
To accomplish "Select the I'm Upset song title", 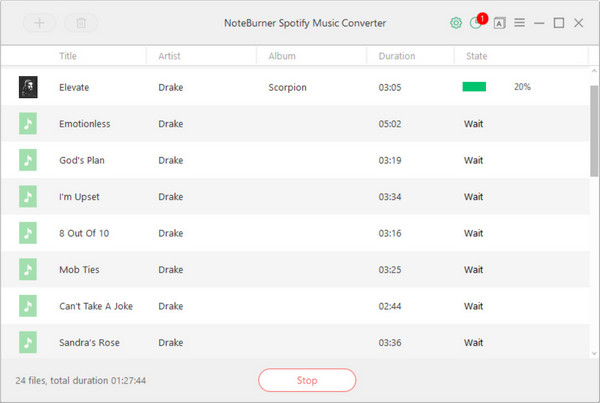I will point(79,197).
